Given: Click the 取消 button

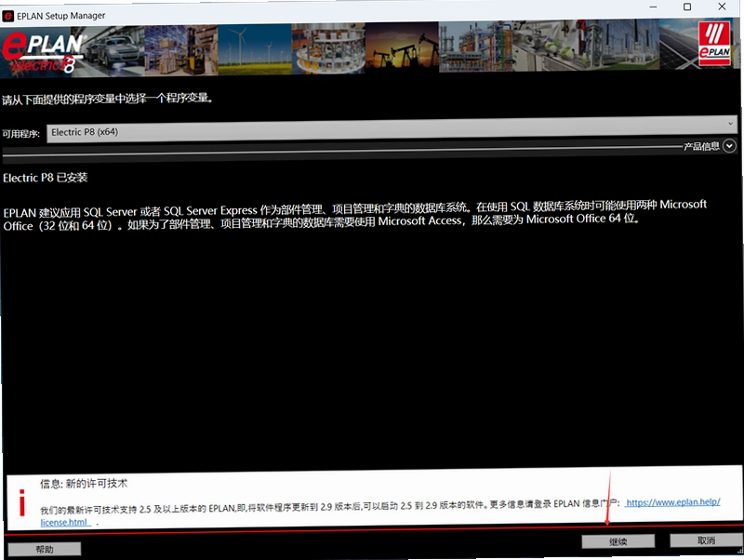Looking at the screenshot, I should click(706, 540).
